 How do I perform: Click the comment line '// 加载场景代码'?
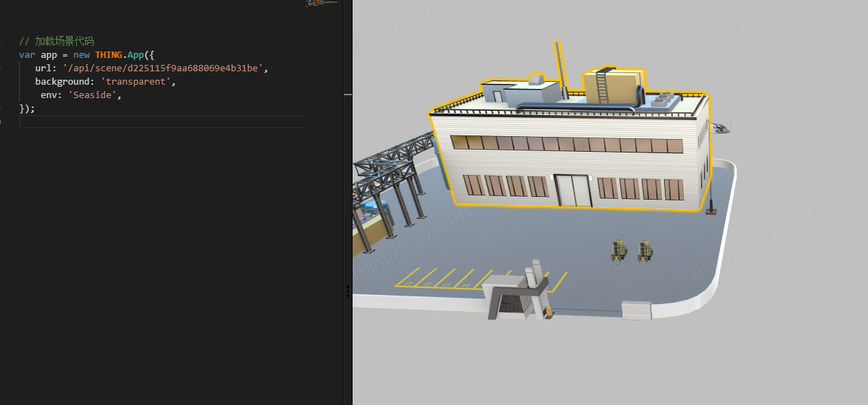(x=56, y=41)
